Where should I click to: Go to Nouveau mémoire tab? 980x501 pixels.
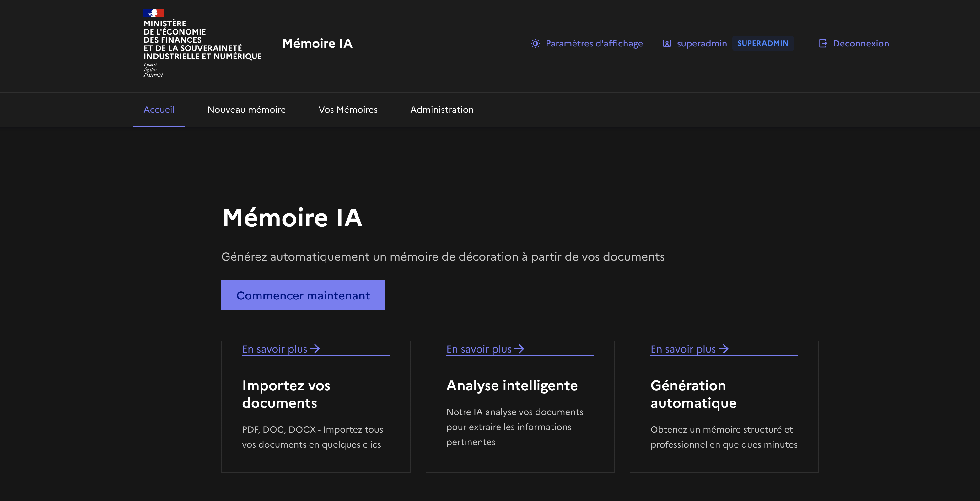point(246,110)
